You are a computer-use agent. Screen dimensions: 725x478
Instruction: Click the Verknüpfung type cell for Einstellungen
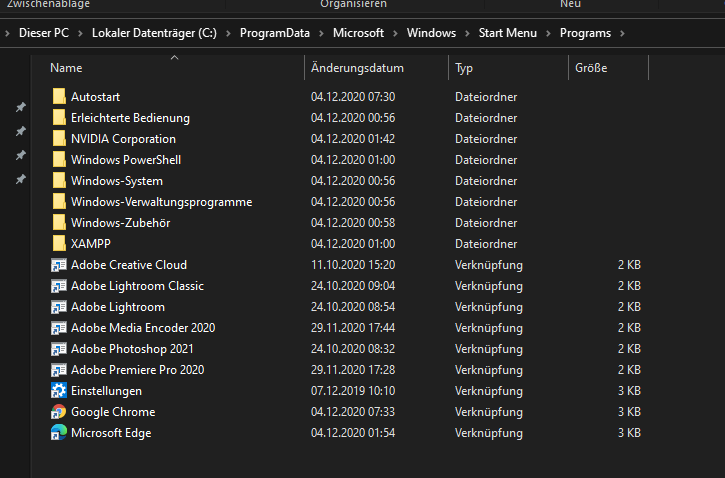click(489, 391)
